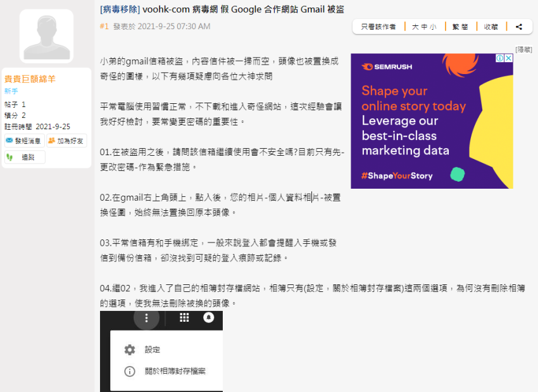Viewport: 538px width, 392px height.
Task: Click 關於相簿封存檔案 menu entry in screenshot
Action: tap(175, 371)
